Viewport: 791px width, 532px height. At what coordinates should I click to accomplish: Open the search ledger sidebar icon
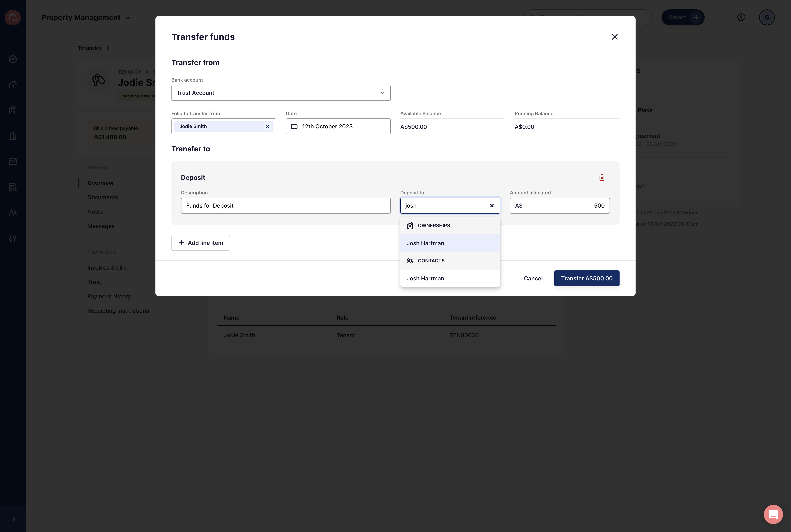[13, 187]
